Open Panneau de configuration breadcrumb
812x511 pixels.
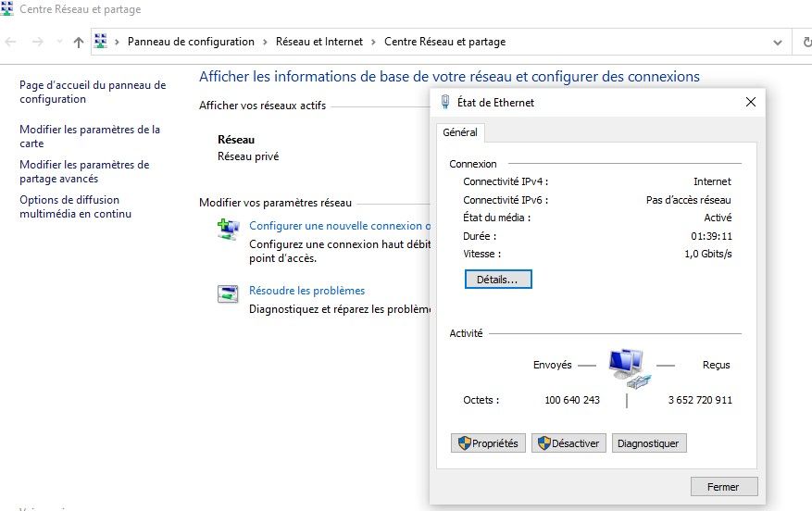click(x=191, y=42)
